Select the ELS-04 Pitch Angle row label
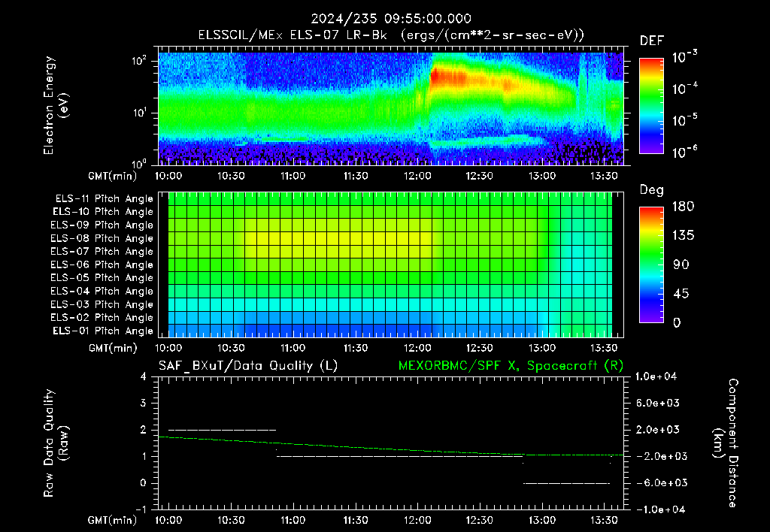 [x=102, y=291]
